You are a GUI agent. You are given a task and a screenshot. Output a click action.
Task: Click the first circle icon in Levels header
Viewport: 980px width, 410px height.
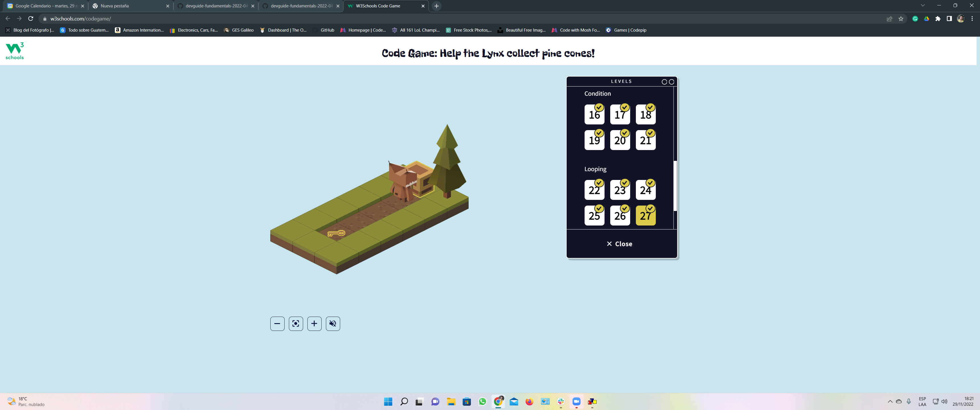pyautogui.click(x=664, y=82)
